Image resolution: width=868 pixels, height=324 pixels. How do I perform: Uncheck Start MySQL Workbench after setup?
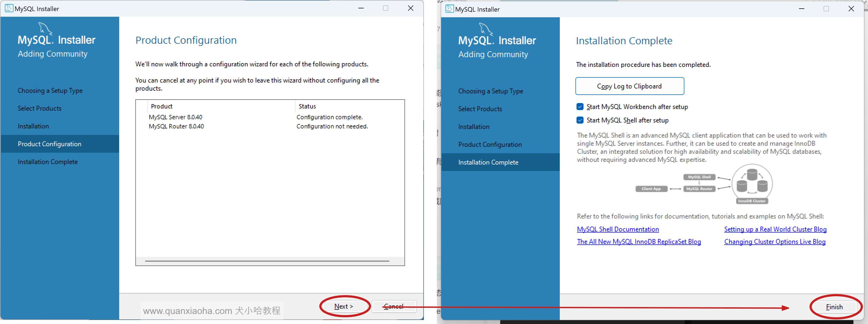[580, 107]
